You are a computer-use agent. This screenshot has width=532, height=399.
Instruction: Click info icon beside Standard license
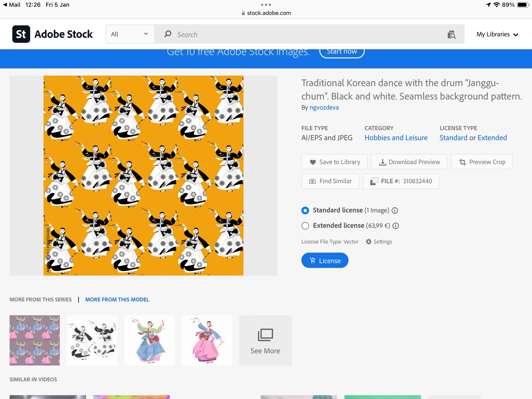coord(395,211)
